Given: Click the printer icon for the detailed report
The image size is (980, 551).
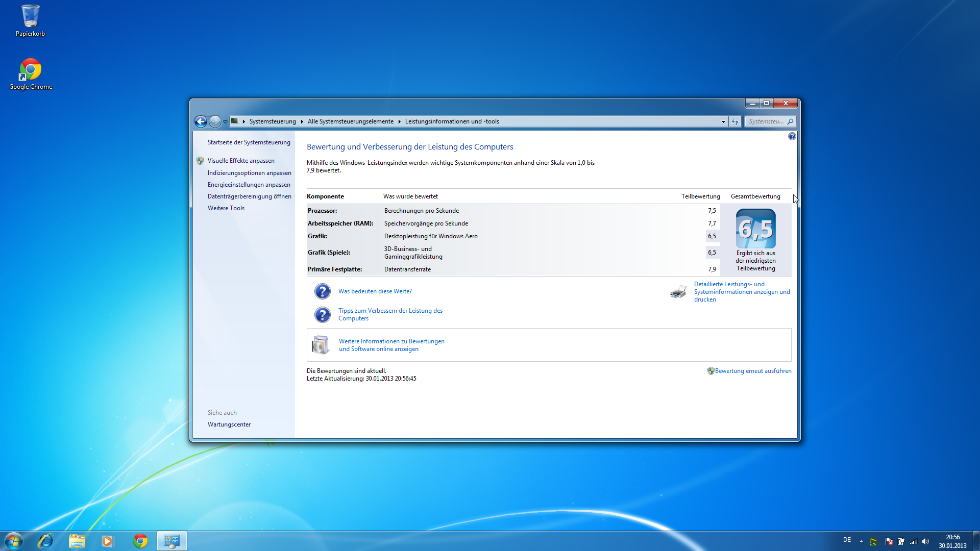Looking at the screenshot, I should click(678, 292).
